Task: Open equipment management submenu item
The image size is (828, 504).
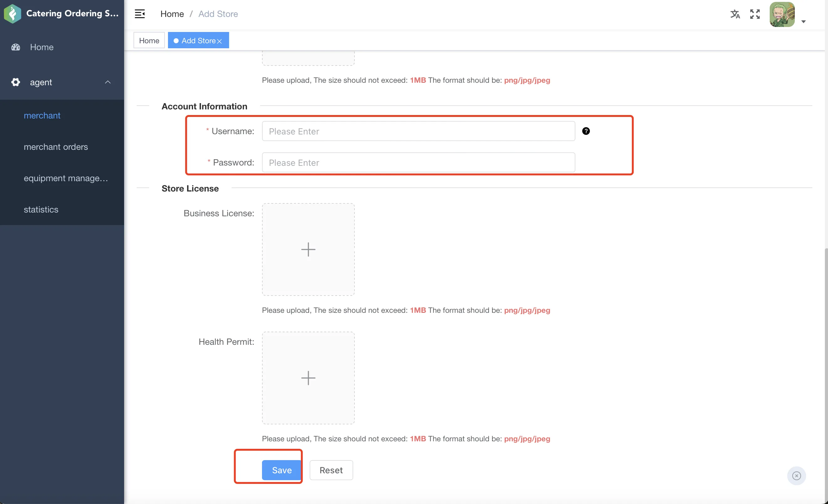Action: pos(62,178)
